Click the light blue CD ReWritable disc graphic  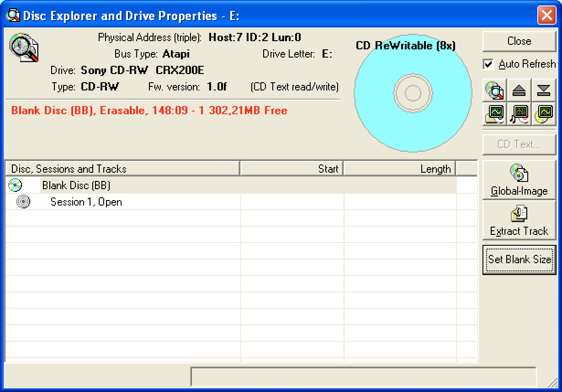tap(413, 93)
